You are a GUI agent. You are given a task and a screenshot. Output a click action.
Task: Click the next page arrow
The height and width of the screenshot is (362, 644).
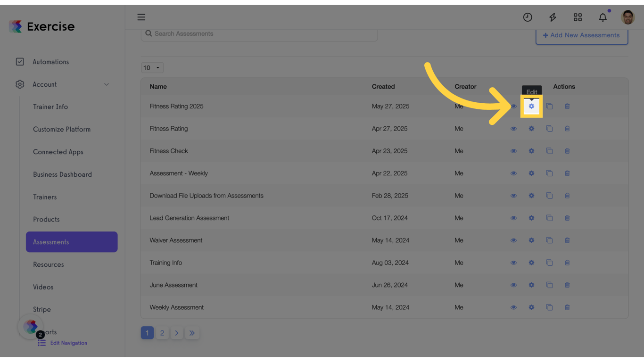coord(177,333)
